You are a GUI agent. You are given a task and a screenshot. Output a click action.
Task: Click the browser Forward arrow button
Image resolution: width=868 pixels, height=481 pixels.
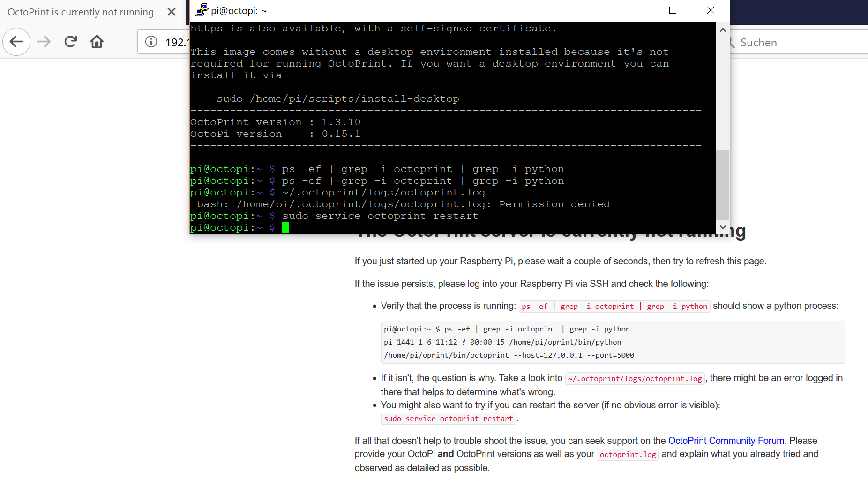click(44, 42)
